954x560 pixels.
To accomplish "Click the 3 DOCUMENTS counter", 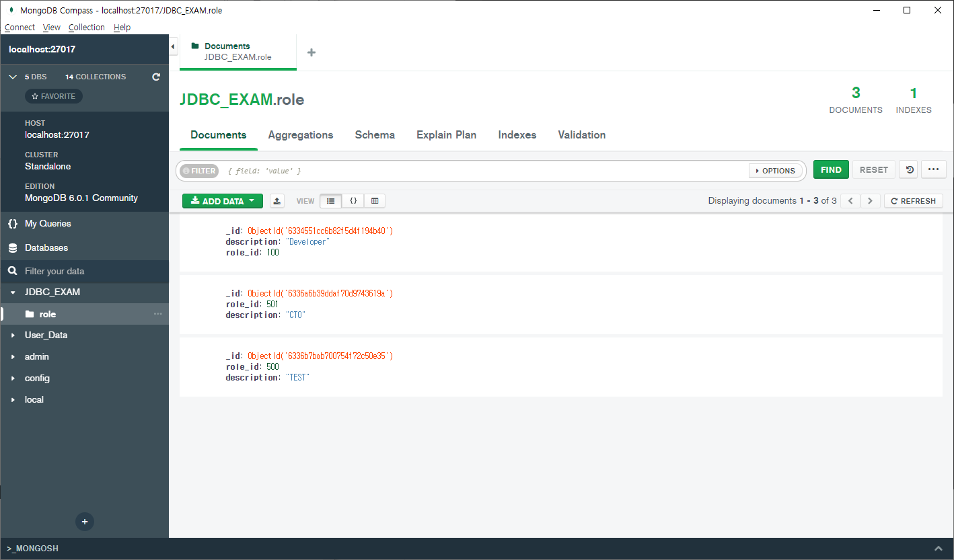I will pos(856,100).
